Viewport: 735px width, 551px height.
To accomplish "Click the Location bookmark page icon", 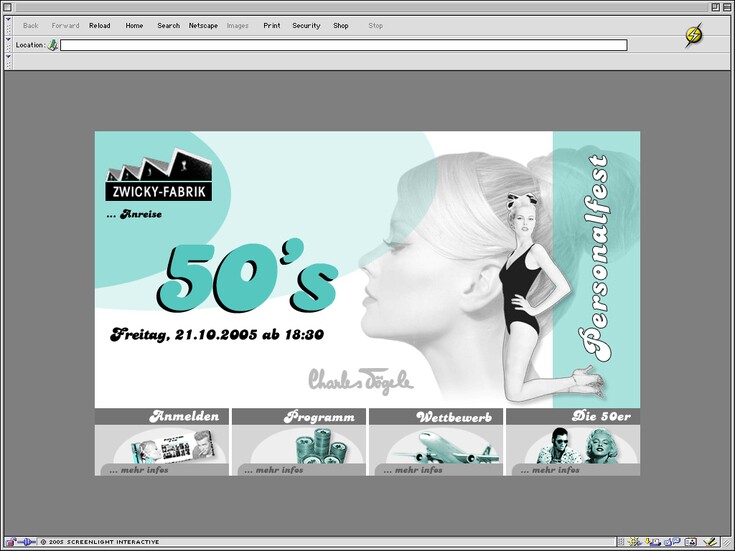I will (x=52, y=45).
